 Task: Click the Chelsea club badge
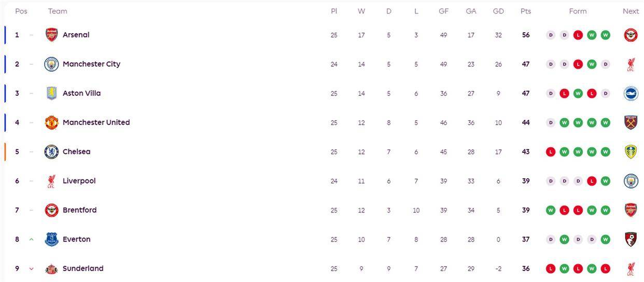(52, 152)
